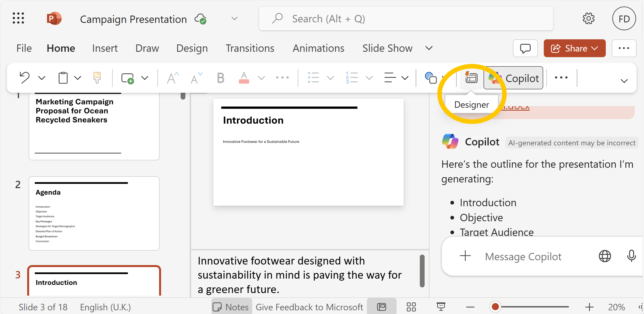Open more options next to Share
Viewport: 644px width, 314px height.
coord(624,48)
